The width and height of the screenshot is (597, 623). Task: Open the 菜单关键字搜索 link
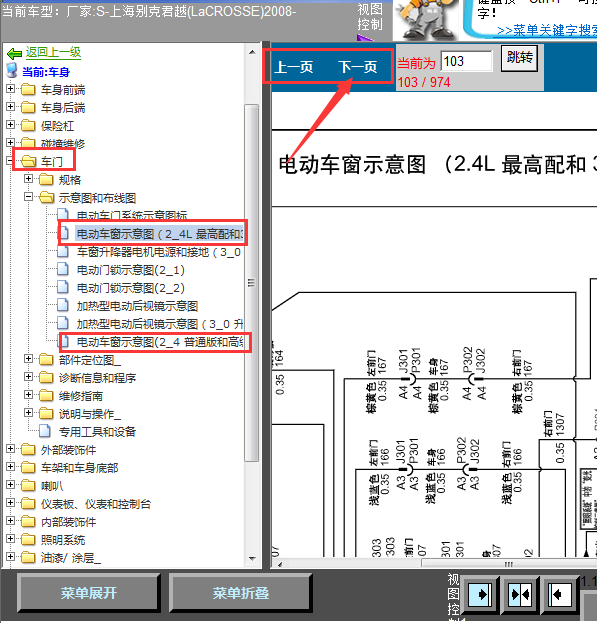(547, 30)
